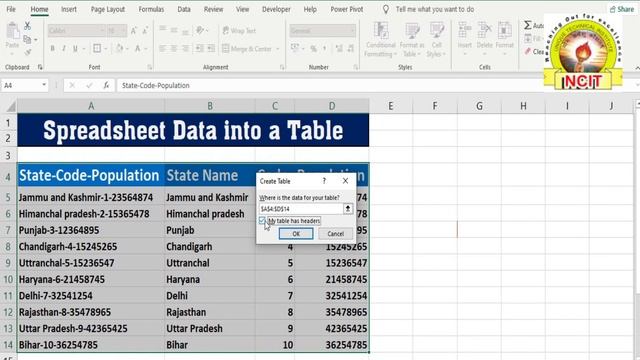Screen dimensions: 640x360
Task: Click the Accounting Number Format icon
Action: coord(295,49)
